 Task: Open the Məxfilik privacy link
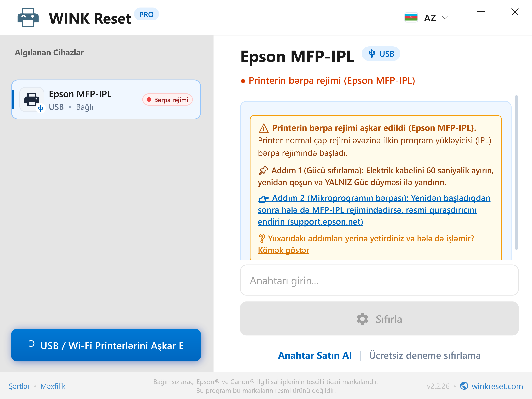click(x=53, y=386)
